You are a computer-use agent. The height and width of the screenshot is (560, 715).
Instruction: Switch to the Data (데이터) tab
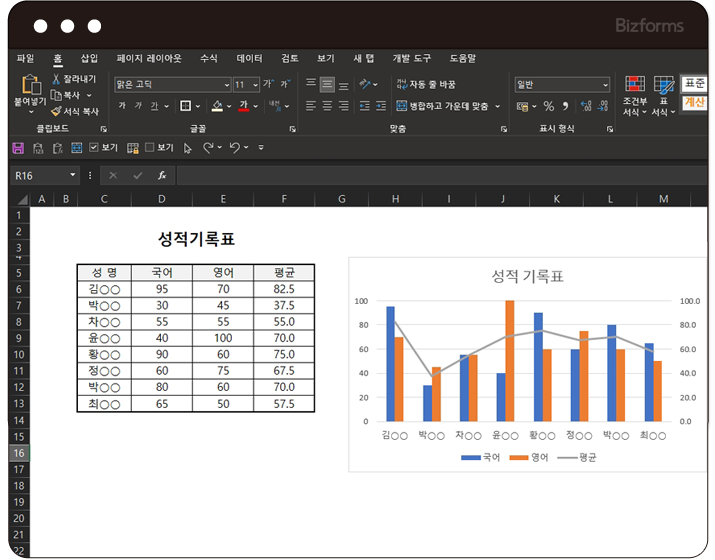[x=249, y=59]
